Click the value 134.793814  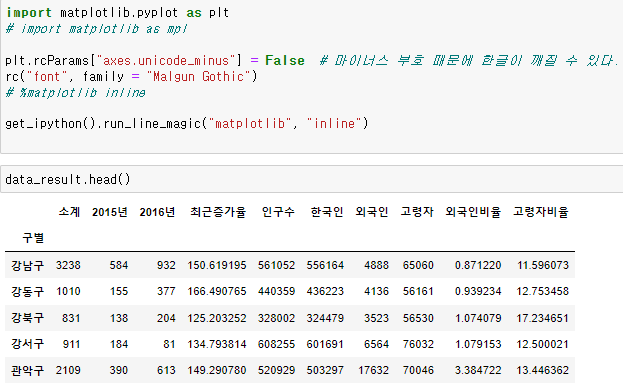click(217, 344)
